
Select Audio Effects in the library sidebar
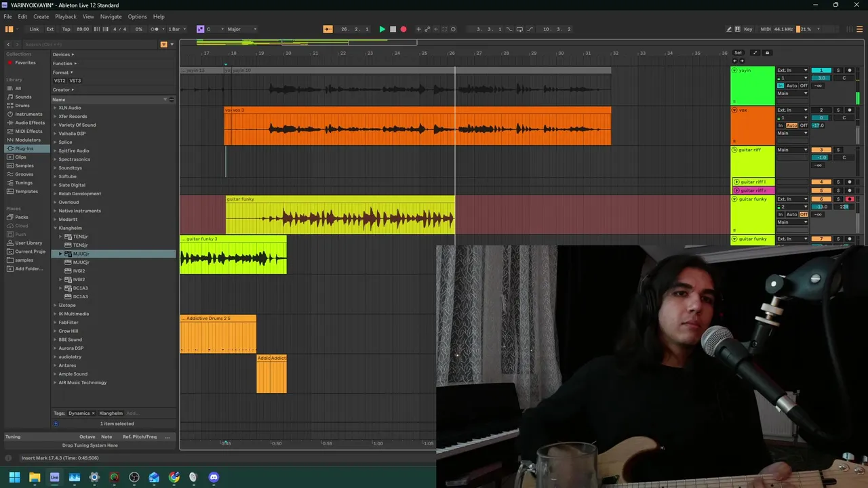coord(30,123)
